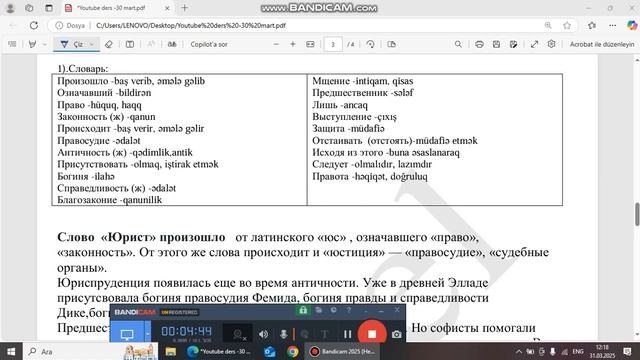640x360 pixels.
Task: Toggle Bandicam microphone
Action: 283,334
